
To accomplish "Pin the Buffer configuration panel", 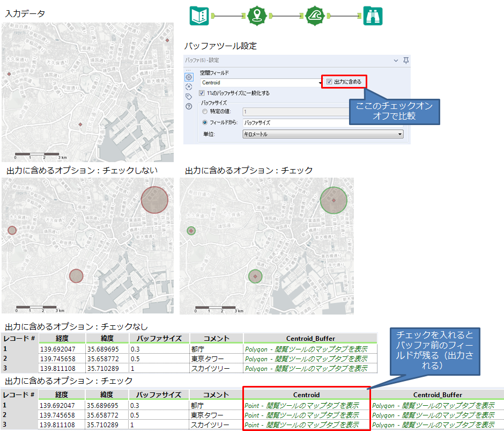I will (406, 61).
